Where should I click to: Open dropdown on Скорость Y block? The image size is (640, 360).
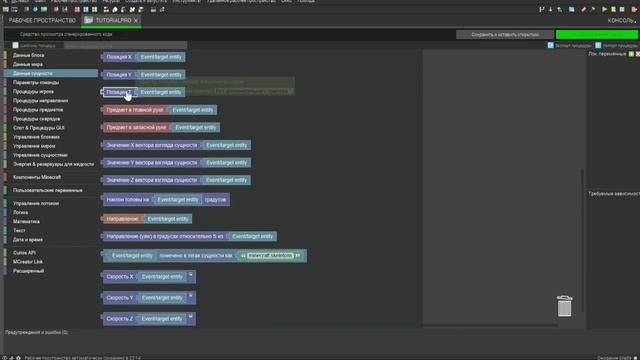click(x=191, y=296)
